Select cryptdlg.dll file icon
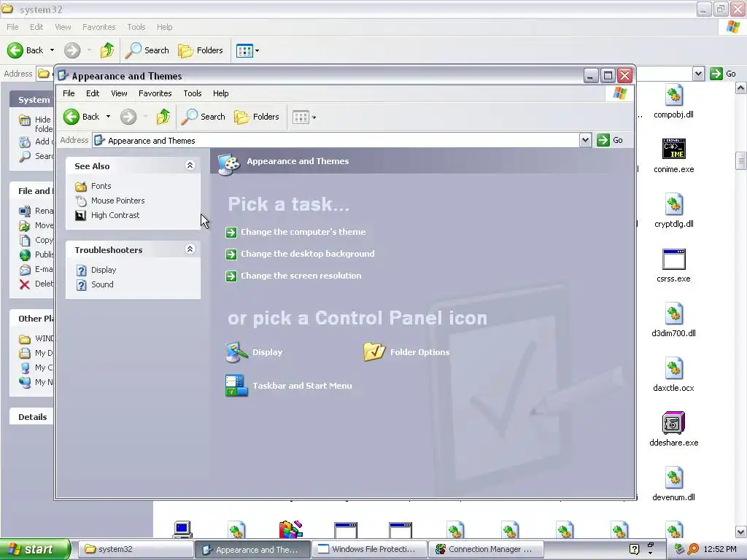747x560 pixels. (x=673, y=205)
